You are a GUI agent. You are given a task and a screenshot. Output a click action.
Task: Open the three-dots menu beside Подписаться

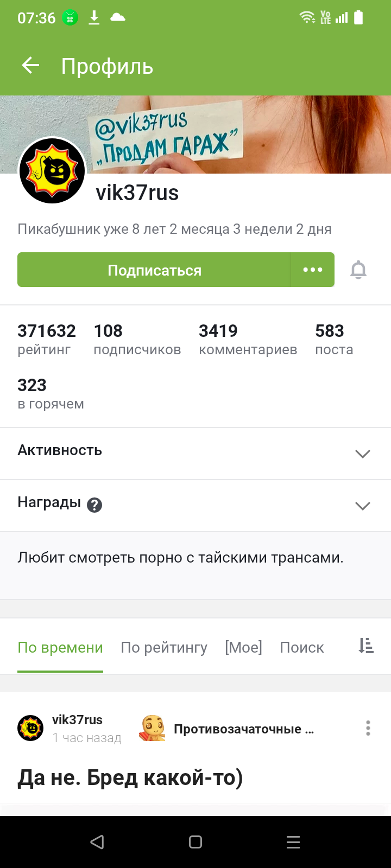(313, 270)
